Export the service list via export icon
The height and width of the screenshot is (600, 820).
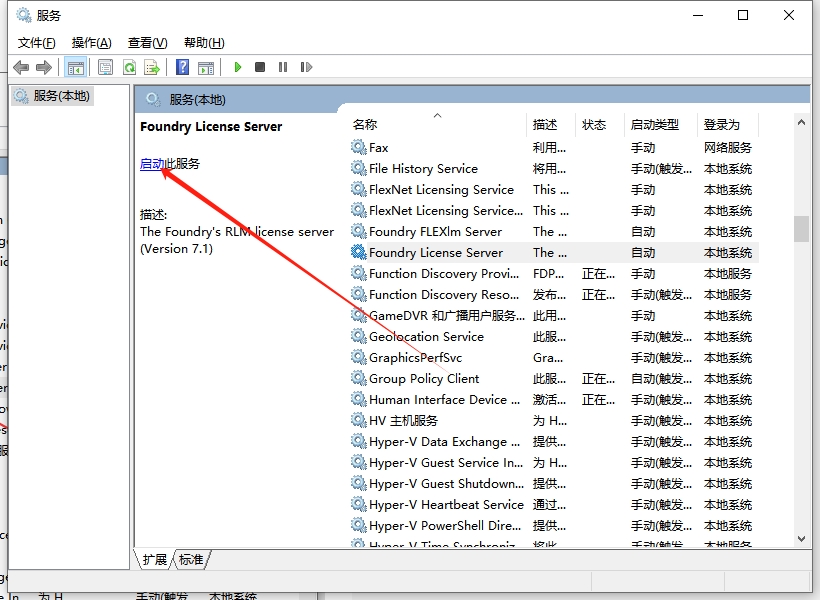click(152, 66)
